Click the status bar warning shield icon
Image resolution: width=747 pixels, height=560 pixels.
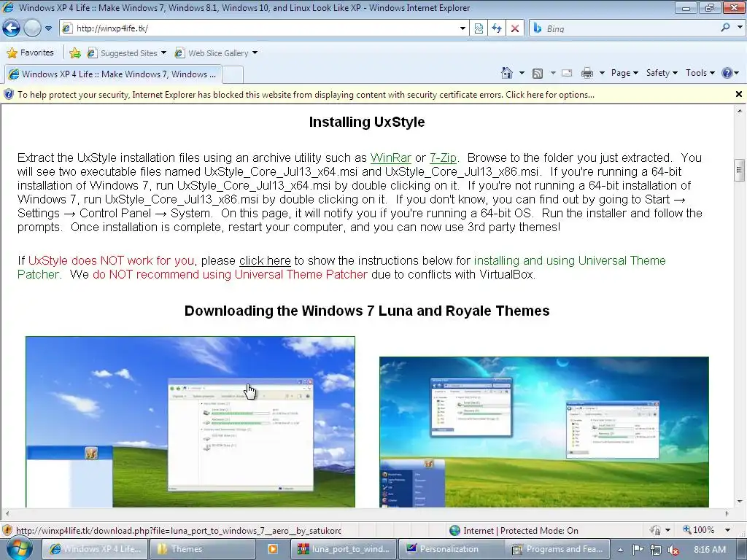pyautogui.click(x=7, y=530)
